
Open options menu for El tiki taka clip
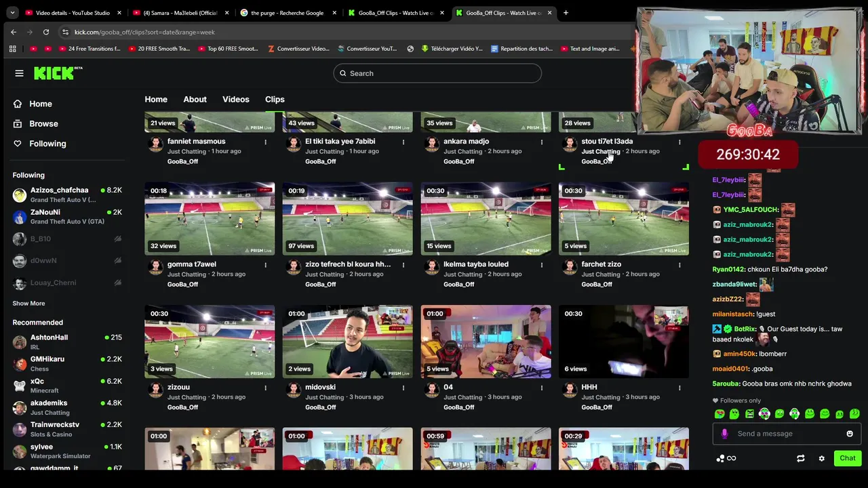(403, 142)
